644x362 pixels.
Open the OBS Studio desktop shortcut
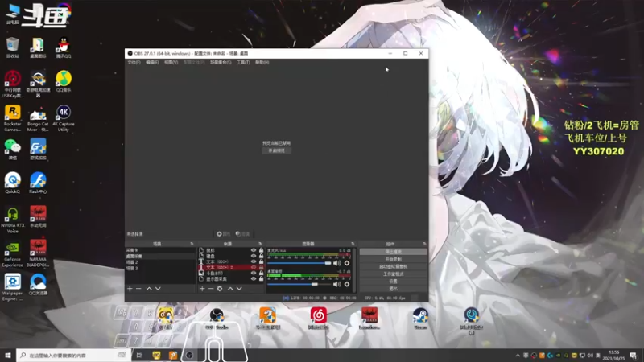point(217,319)
